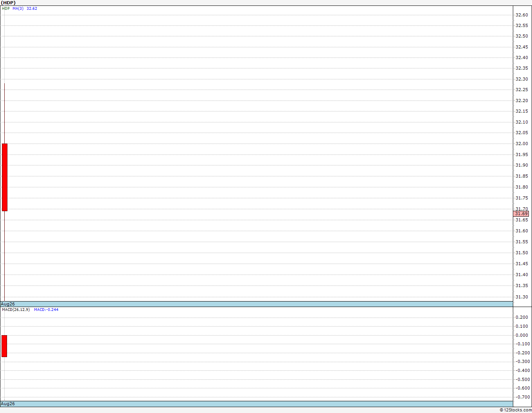The image size is (532, 413).
Task: Click the candlestick upper wick line
Action: point(4,113)
